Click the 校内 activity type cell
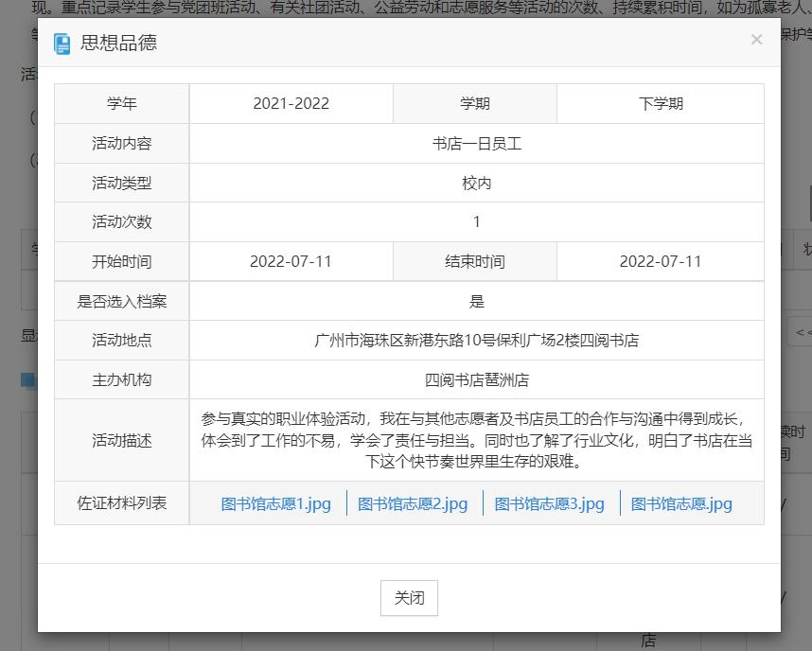Viewport: 812px width, 651px height. coord(477,183)
